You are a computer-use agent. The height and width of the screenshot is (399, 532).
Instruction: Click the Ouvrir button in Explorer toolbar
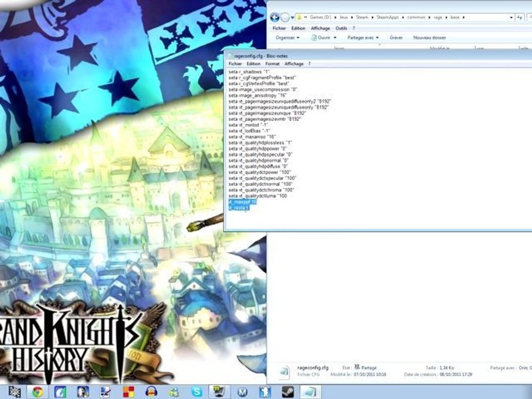(321, 38)
